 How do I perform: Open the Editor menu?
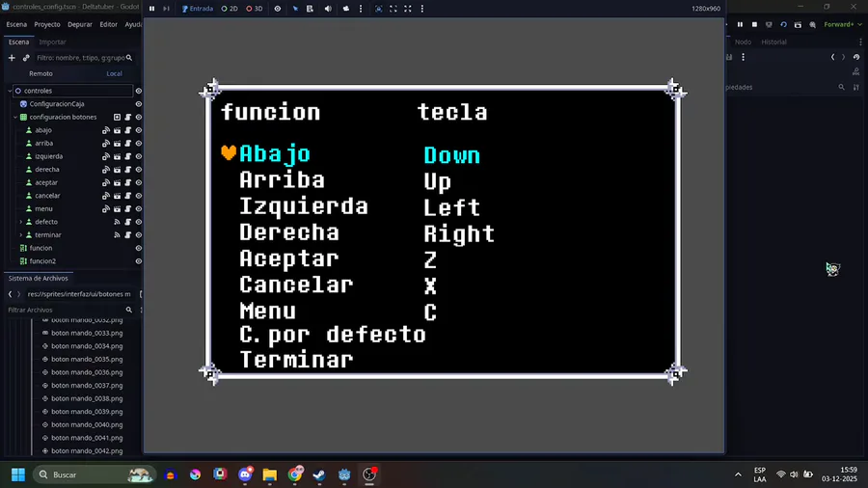(x=108, y=24)
